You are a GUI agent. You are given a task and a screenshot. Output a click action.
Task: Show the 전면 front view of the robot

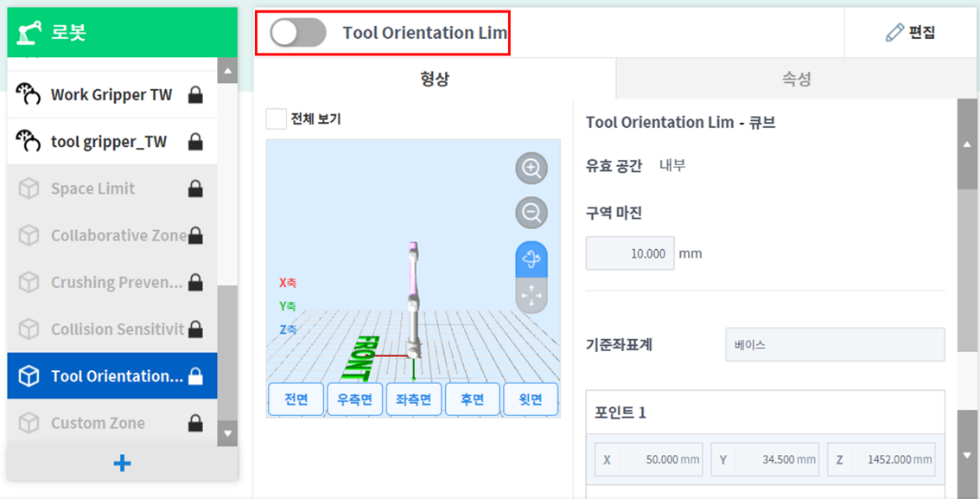pos(296,399)
